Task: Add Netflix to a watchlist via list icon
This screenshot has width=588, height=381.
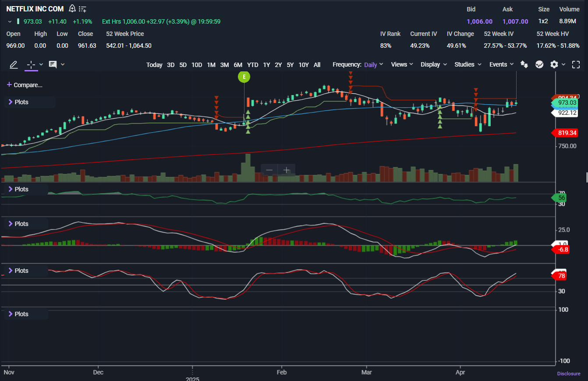Action: pos(82,9)
